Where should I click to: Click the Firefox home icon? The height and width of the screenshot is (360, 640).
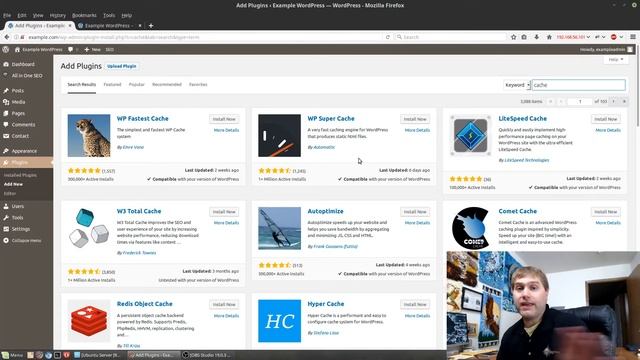click(549, 37)
